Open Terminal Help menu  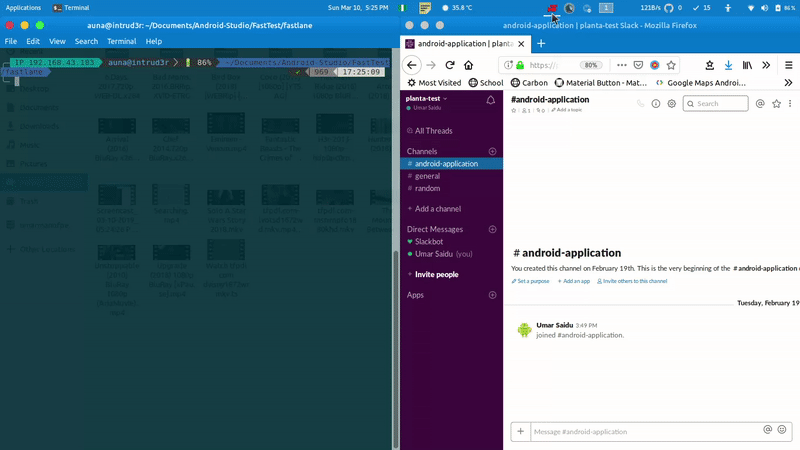tap(154, 41)
